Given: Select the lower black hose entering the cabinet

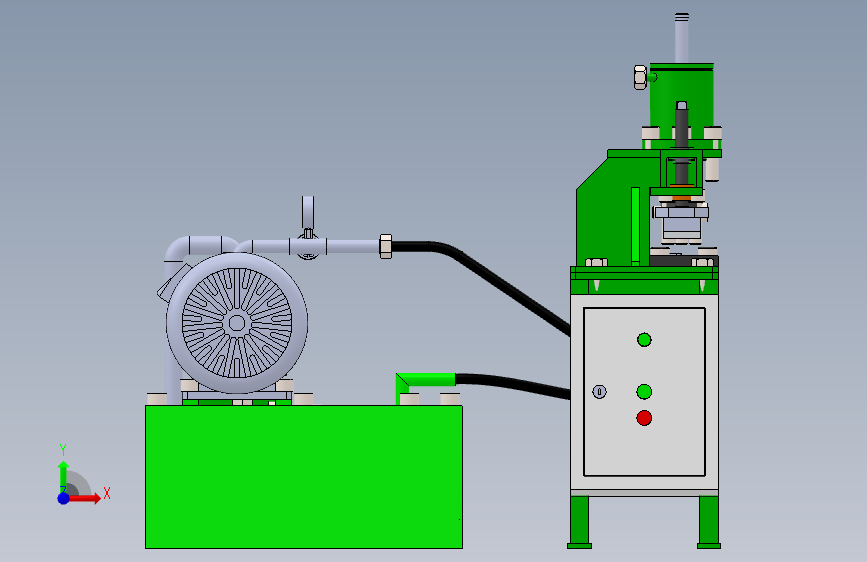Looking at the screenshot, I should (512, 385).
